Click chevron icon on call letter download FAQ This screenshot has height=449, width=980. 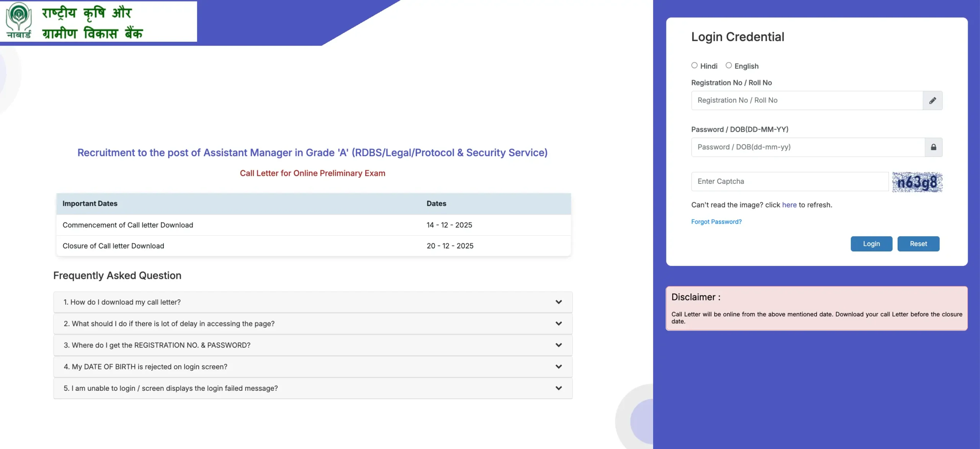coord(559,302)
